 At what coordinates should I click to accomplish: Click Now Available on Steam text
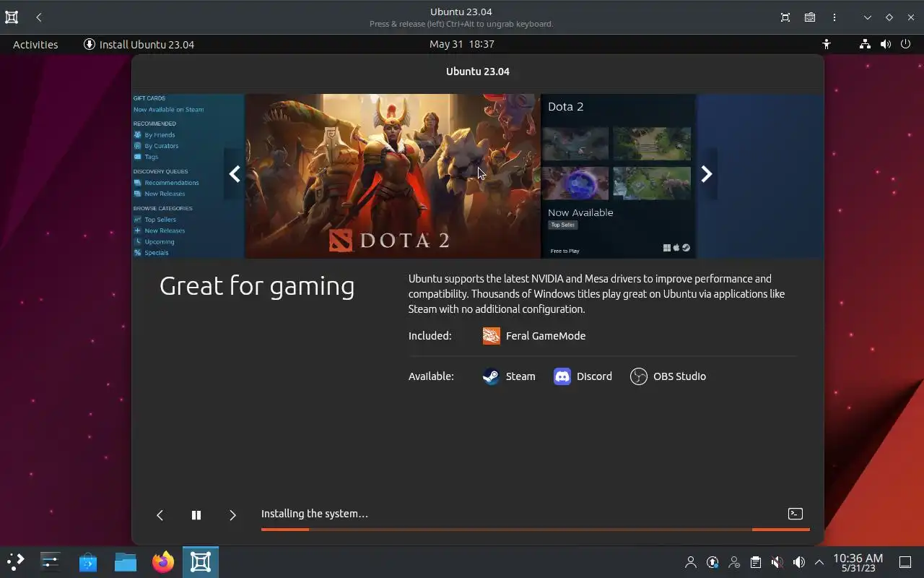coord(169,110)
